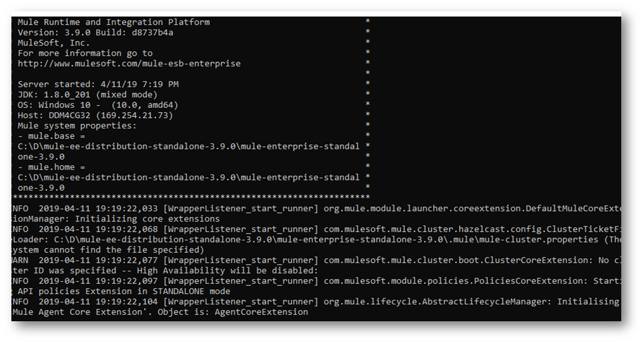Click the row of asterisks separator
Viewport: 644px width, 344px height.
coord(191,197)
